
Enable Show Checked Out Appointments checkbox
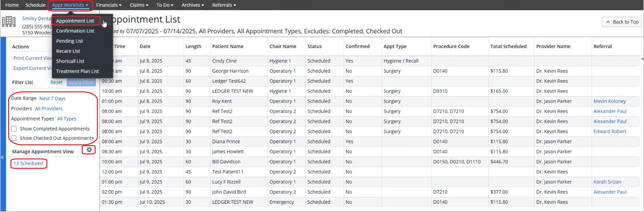(14, 138)
